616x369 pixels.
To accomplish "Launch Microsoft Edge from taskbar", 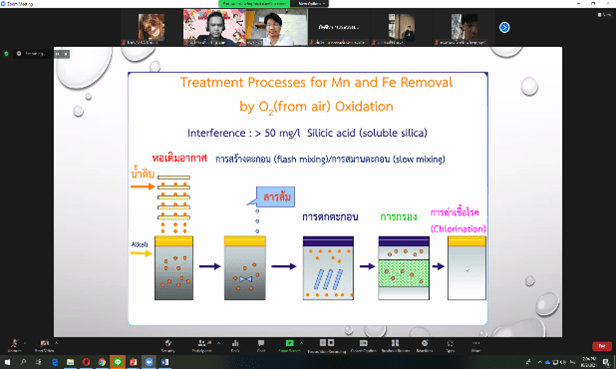I will [55, 362].
